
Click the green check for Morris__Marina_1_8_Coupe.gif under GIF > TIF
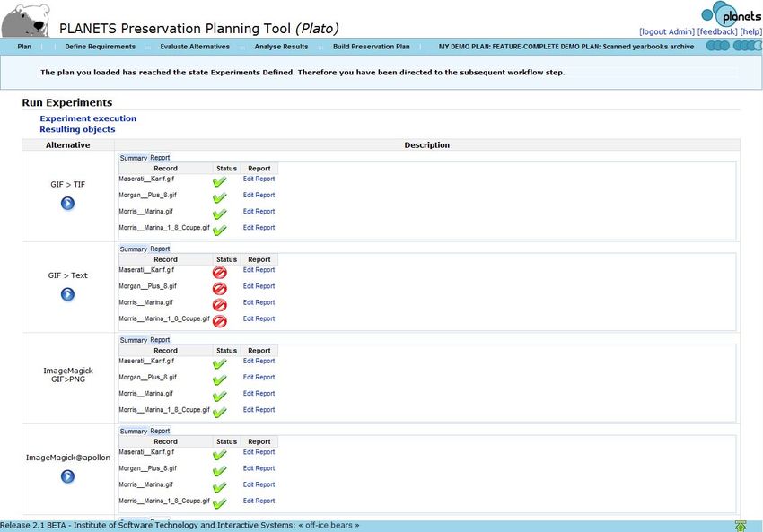coord(219,230)
